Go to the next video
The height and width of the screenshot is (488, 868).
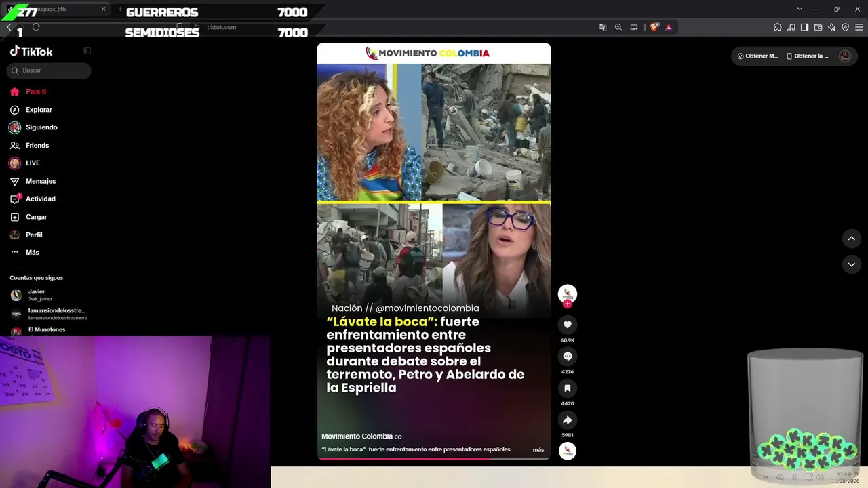[852, 264]
